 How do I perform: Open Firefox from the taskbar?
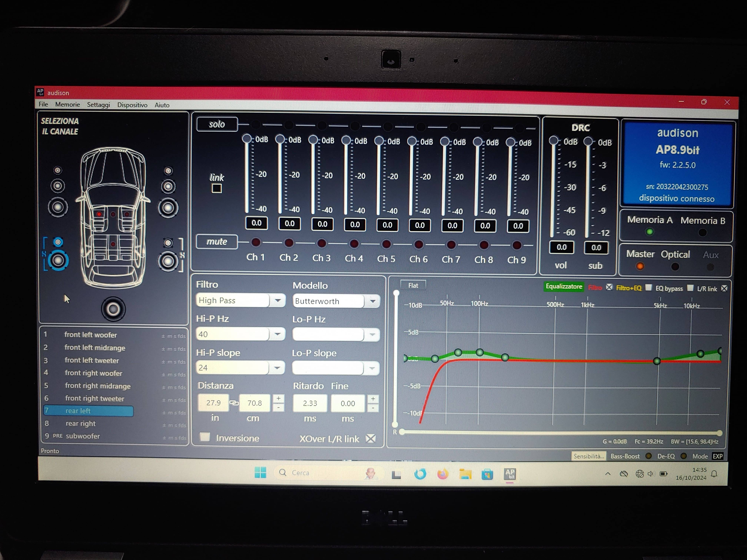pyautogui.click(x=443, y=474)
